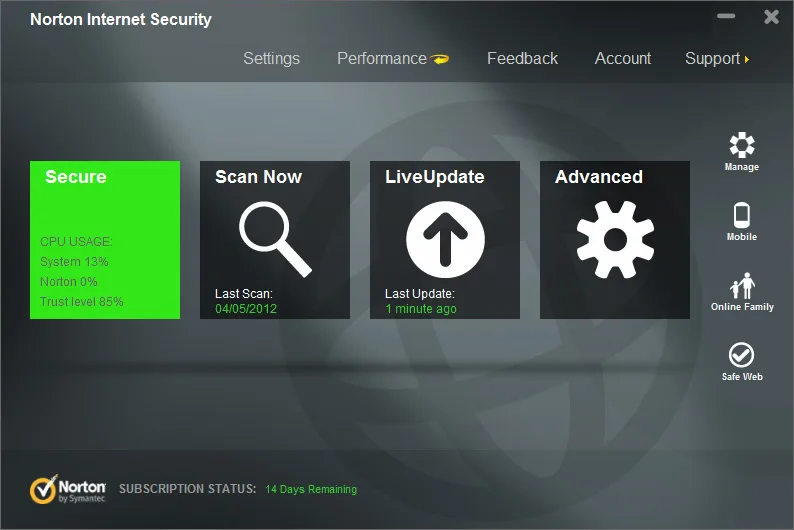This screenshot has height=530, width=794.
Task: Launch Safe Web checkmark icon
Action: coord(741,355)
